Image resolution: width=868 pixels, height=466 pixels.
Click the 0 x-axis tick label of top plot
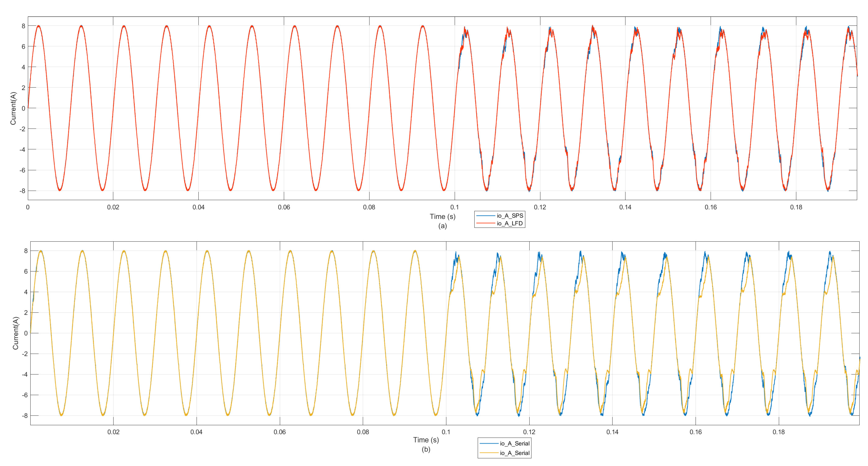[28, 207]
